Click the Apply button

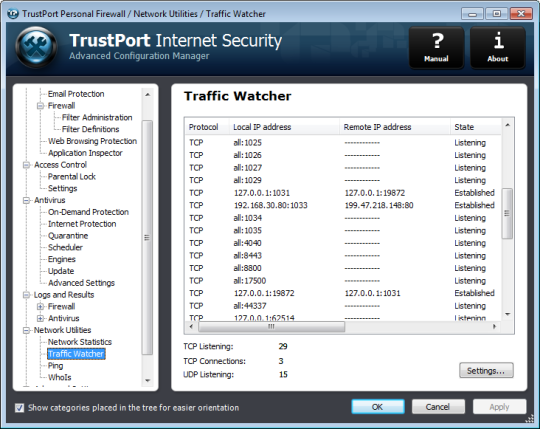[499, 407]
